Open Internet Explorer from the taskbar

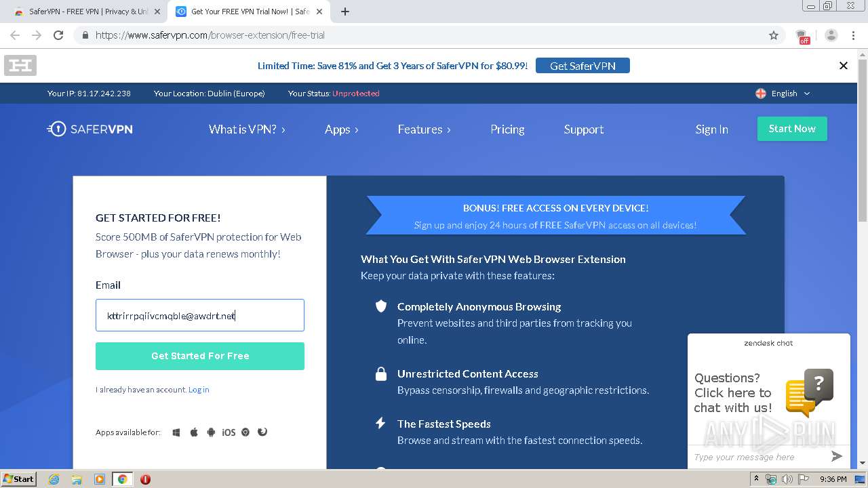click(54, 479)
